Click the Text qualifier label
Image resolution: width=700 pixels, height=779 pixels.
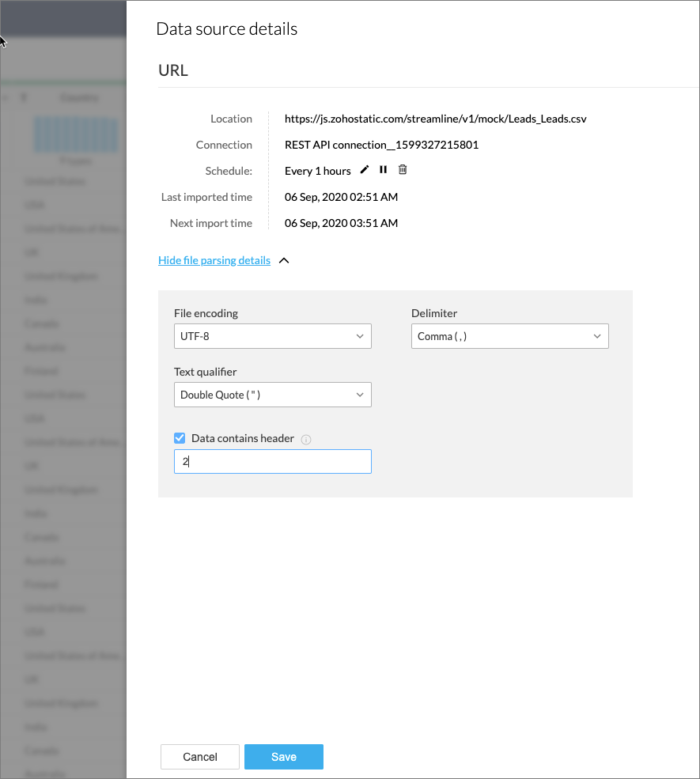[x=205, y=372]
